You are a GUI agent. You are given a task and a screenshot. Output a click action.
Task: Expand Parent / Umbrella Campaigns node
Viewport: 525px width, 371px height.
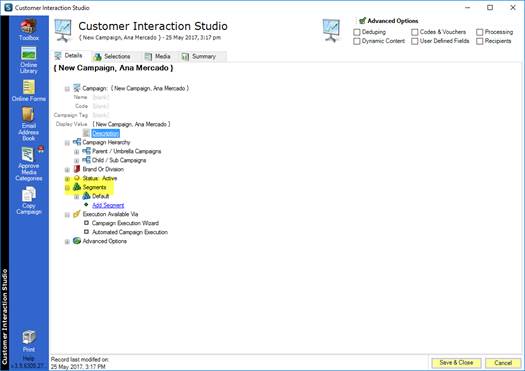pos(77,152)
